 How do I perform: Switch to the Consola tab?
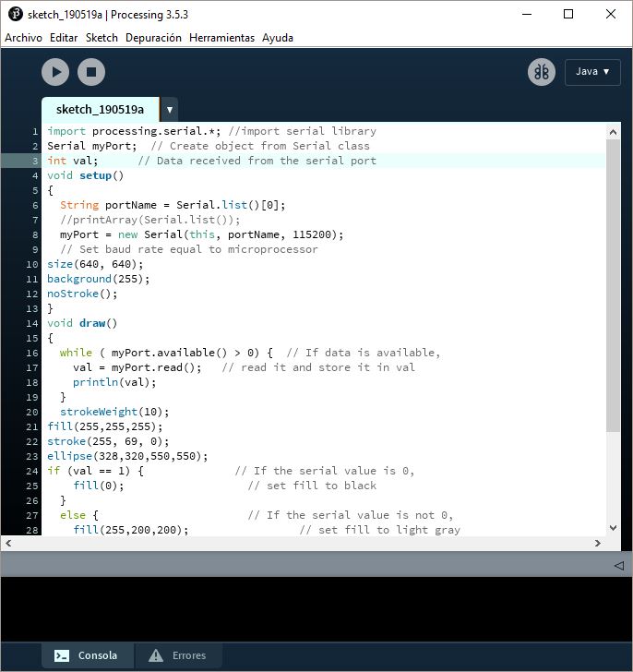click(x=88, y=655)
